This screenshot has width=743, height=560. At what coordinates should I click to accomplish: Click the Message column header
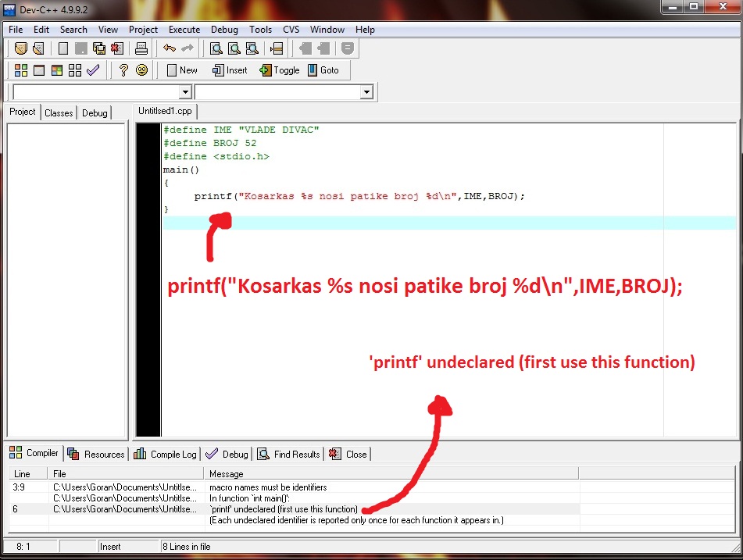(391, 474)
